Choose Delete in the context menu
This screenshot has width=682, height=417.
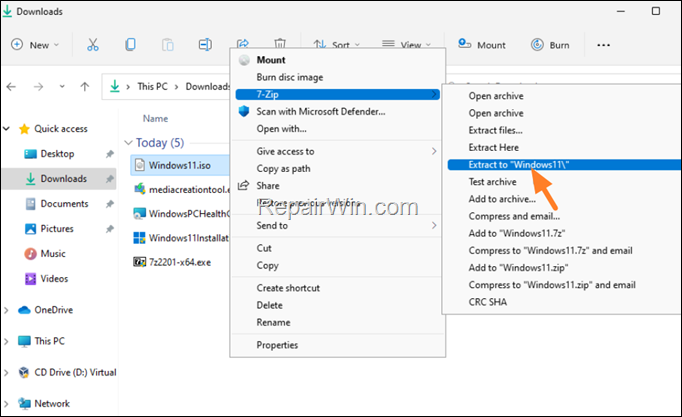click(338, 305)
